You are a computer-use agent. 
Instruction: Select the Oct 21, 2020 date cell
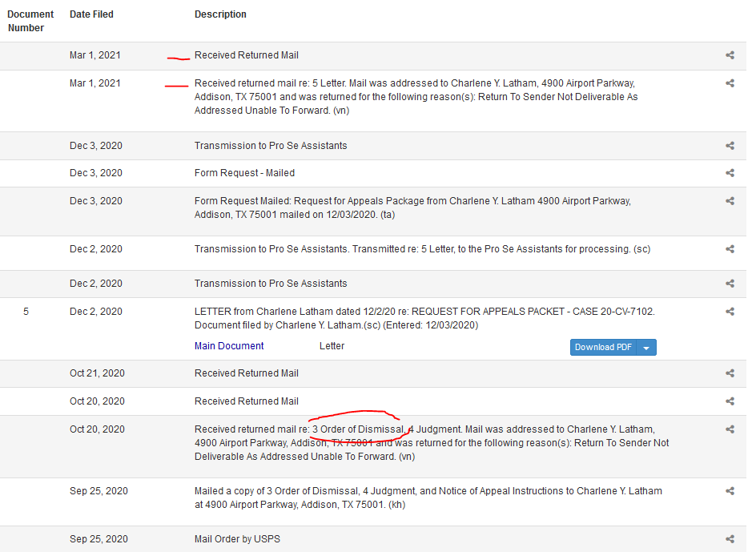click(x=97, y=373)
